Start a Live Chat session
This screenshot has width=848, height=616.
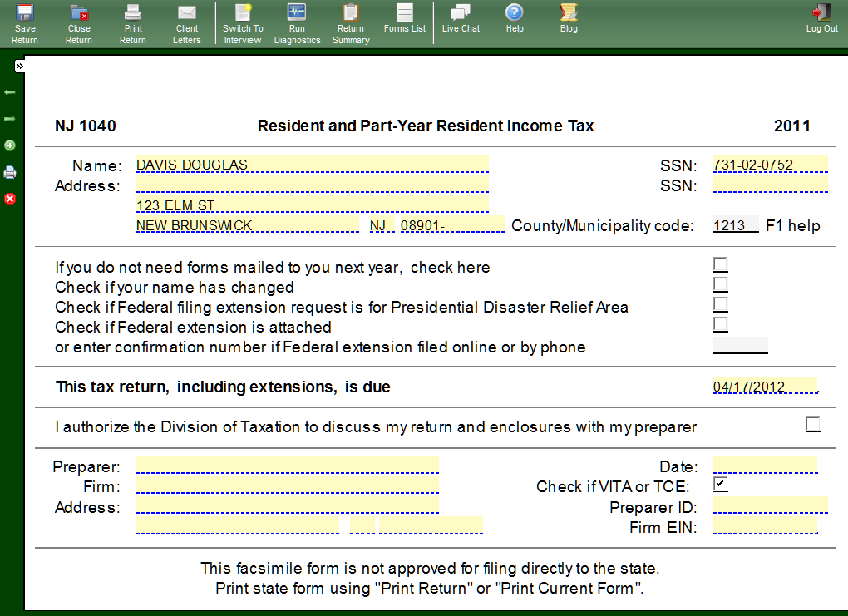461,18
